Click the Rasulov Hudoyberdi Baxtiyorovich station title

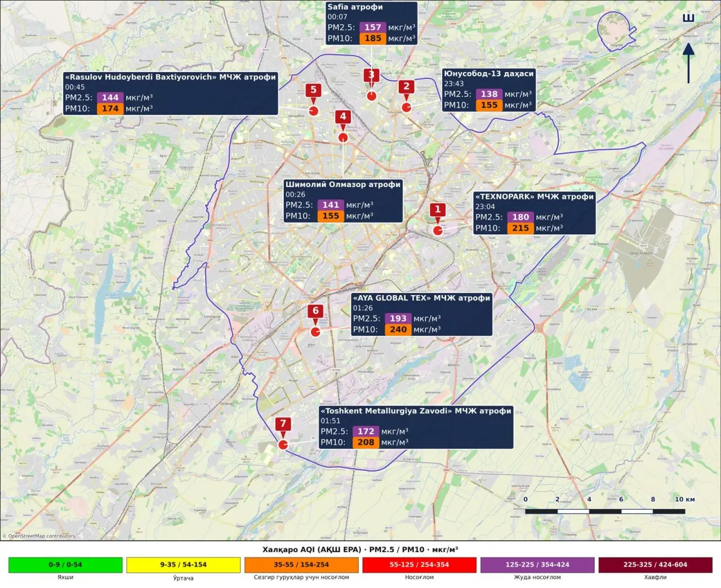(x=170, y=77)
